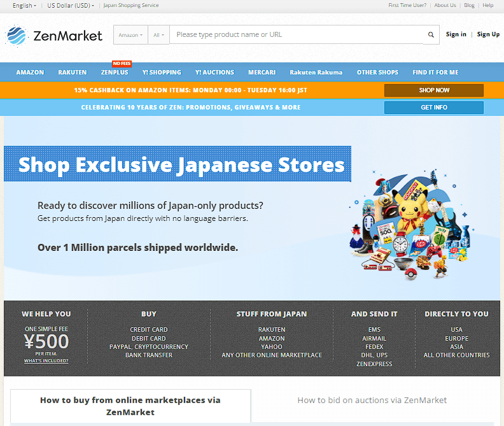
Task: Click the ¥500 fee text
Action: pyautogui.click(x=46, y=341)
